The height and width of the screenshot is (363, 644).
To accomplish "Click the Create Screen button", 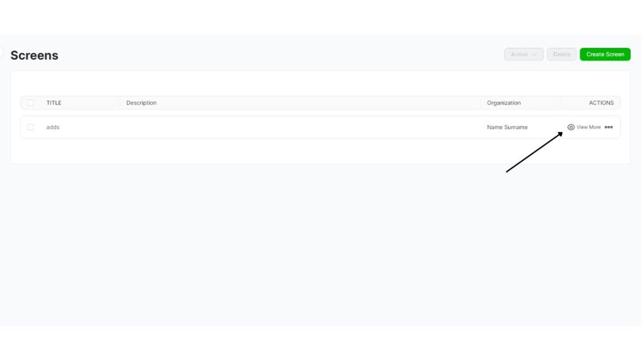I will [605, 54].
